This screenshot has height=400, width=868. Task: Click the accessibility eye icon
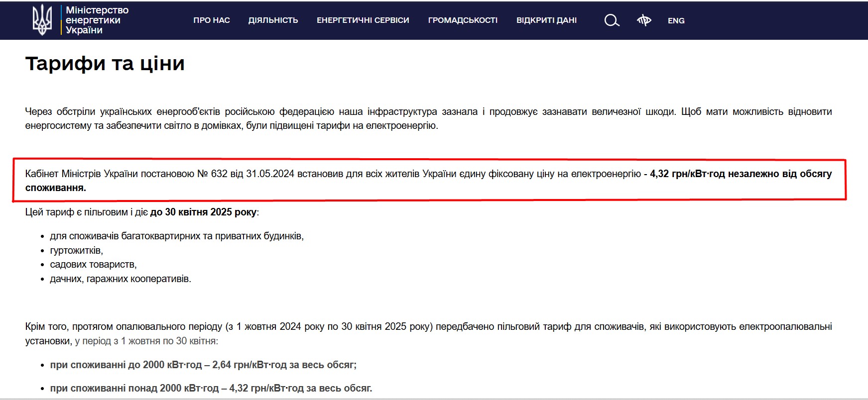point(644,20)
